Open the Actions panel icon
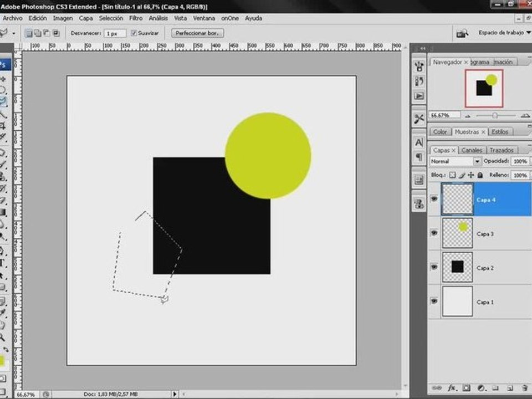532x399 pixels. point(419,96)
